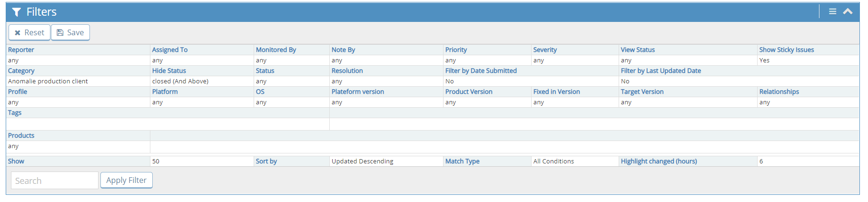The height and width of the screenshot is (202, 868).
Task: Open the hamburger menu in Filters header
Action: (x=832, y=11)
